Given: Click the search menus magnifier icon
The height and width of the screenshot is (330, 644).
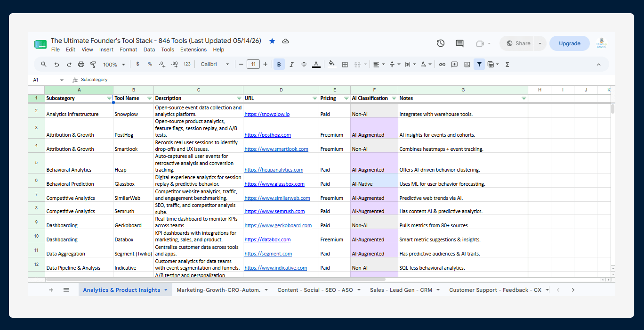Looking at the screenshot, I should click(x=44, y=65).
